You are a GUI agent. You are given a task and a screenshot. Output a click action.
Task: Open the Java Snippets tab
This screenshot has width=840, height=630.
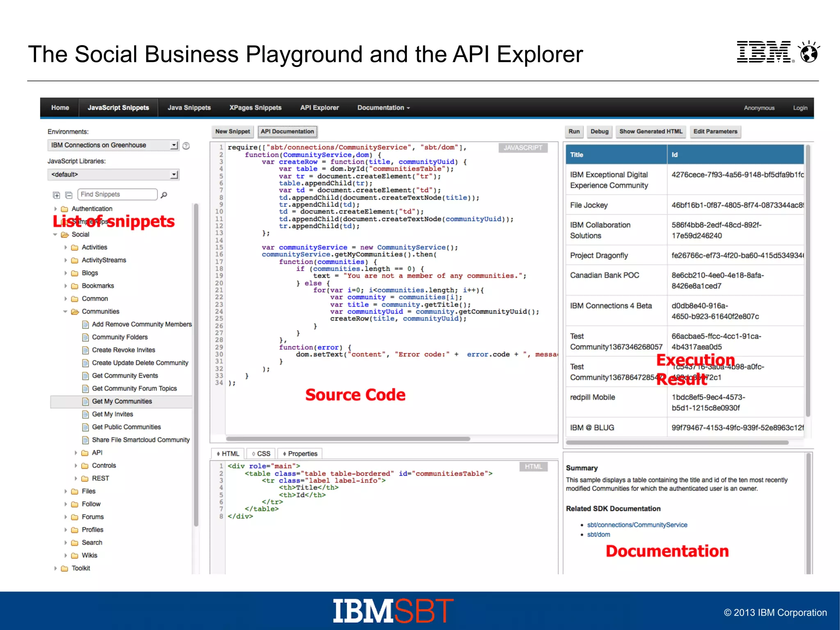pos(189,108)
